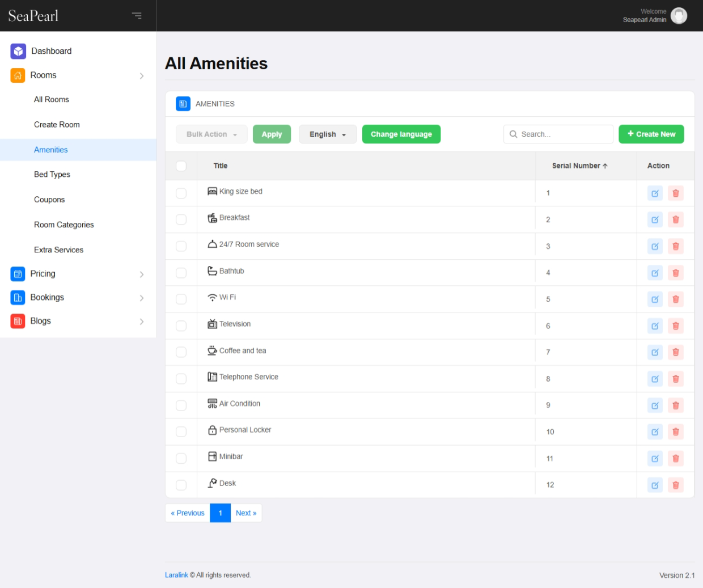Image resolution: width=703 pixels, height=588 pixels.
Task: Check the select-all checkbox in table header
Action: pos(181,166)
